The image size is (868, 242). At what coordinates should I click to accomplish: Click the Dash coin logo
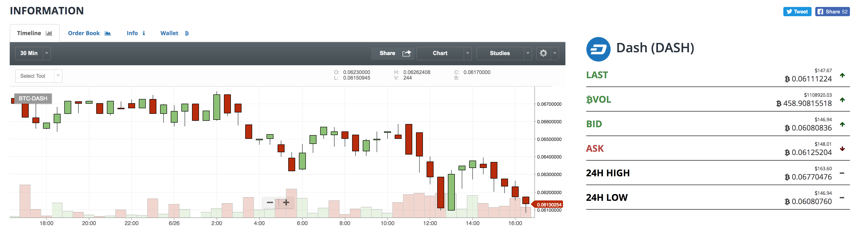point(598,49)
